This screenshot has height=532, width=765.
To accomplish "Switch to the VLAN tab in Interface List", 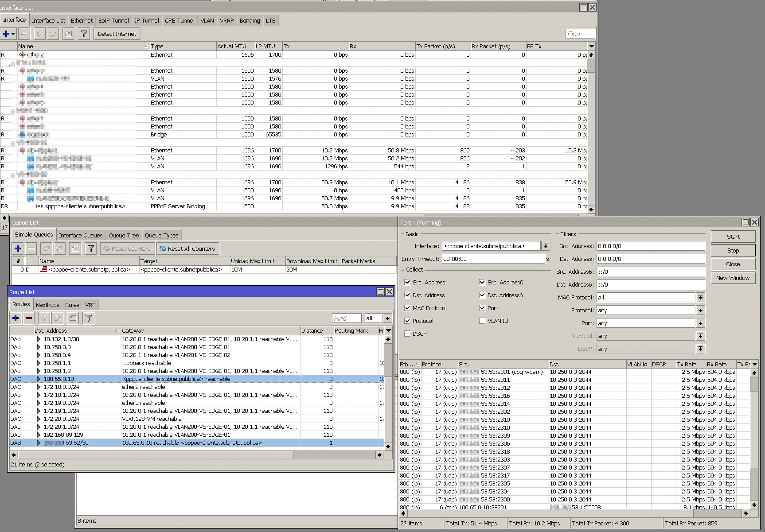I will click(x=207, y=20).
